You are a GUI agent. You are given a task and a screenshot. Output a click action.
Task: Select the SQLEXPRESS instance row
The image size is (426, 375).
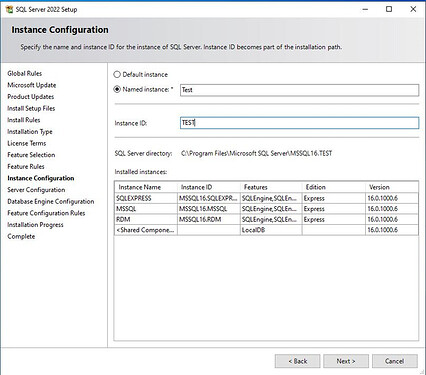266,198
